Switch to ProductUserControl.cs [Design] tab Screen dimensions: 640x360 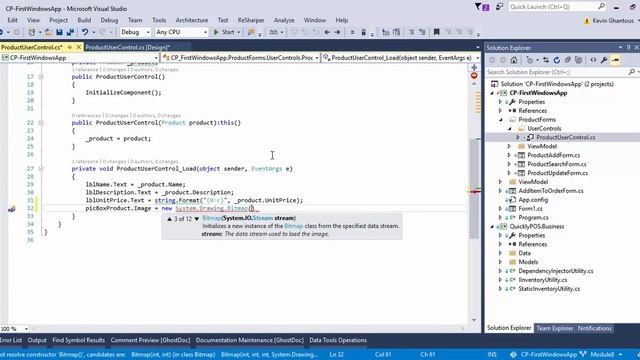pyautogui.click(x=127, y=47)
